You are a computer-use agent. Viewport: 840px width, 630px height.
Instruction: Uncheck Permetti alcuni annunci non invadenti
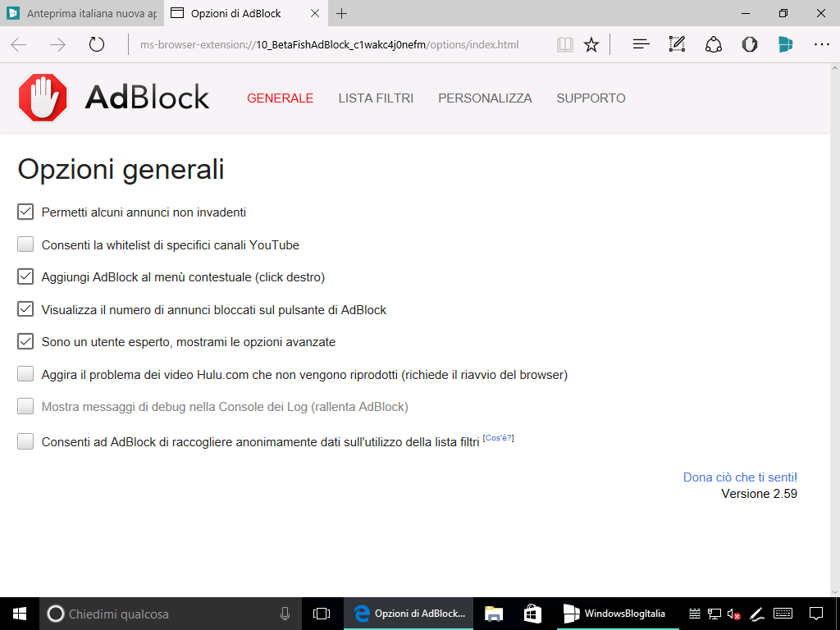tap(25, 212)
